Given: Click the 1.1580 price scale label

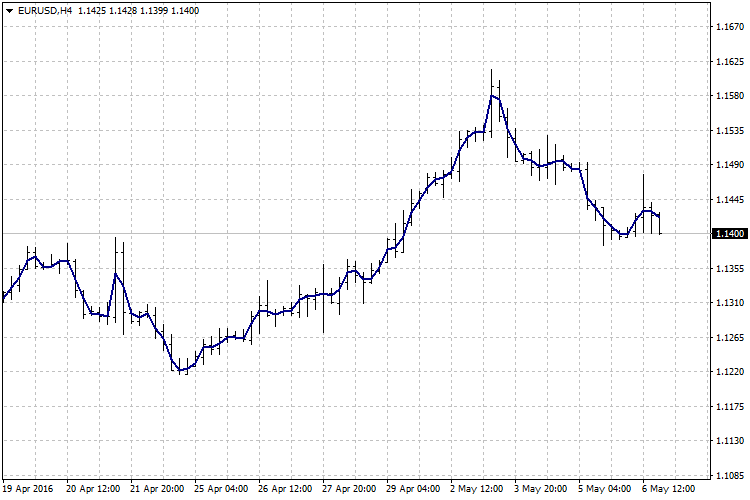Looking at the screenshot, I should point(730,96).
